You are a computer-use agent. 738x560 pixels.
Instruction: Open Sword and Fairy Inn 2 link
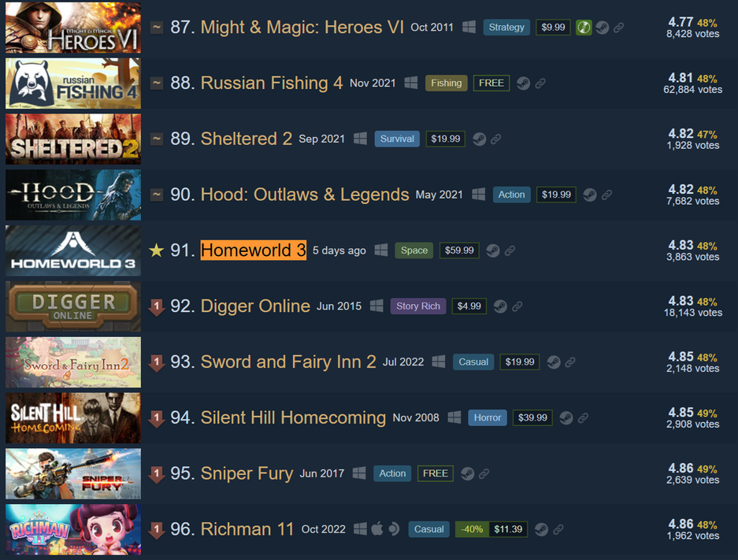pos(288,362)
